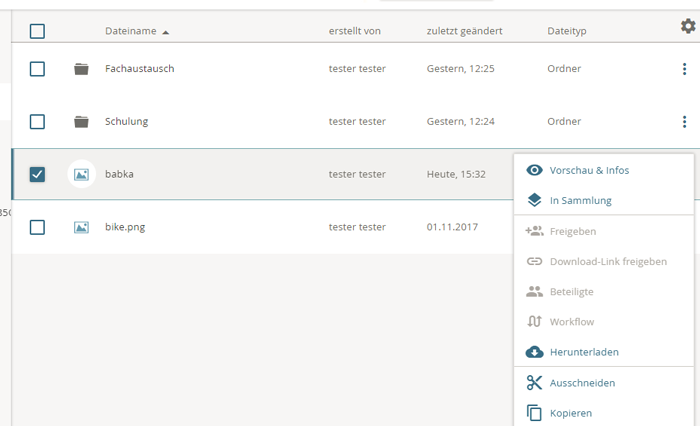Choose In Sammlung from context menu
700x426 pixels.
click(580, 200)
